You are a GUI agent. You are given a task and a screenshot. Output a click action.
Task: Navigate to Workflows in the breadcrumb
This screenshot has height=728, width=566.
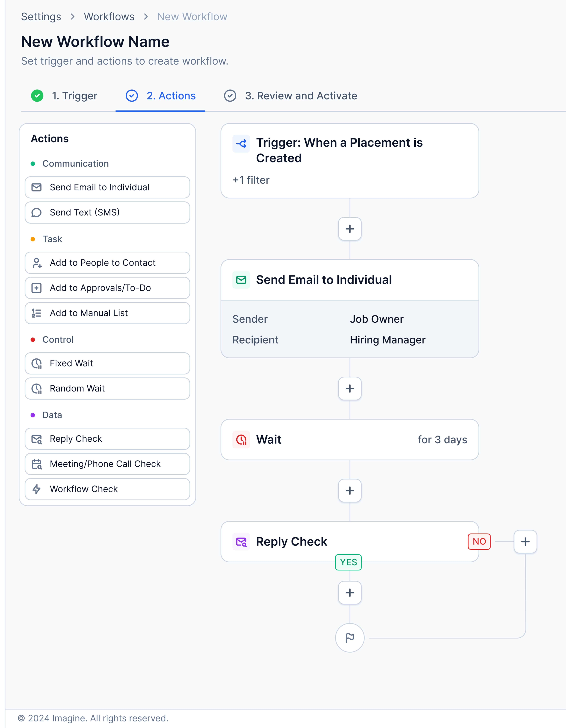pyautogui.click(x=109, y=17)
